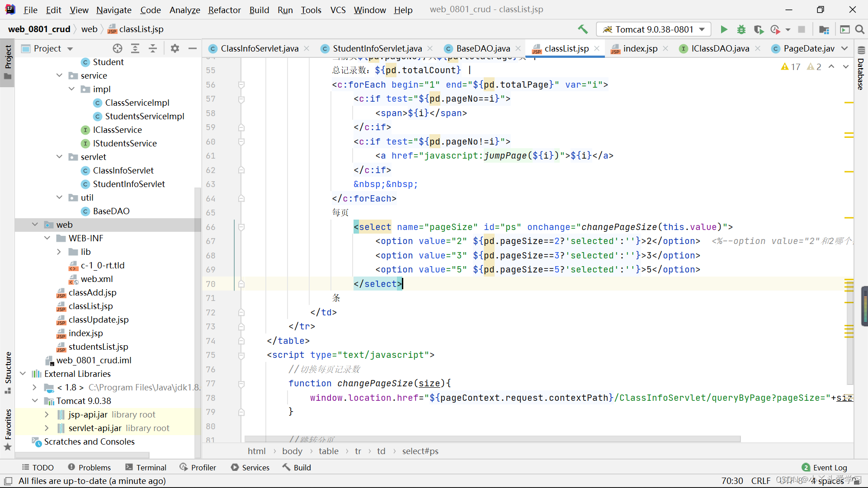Open the Analyze menu
Screen dimensions: 868x488
(184, 10)
